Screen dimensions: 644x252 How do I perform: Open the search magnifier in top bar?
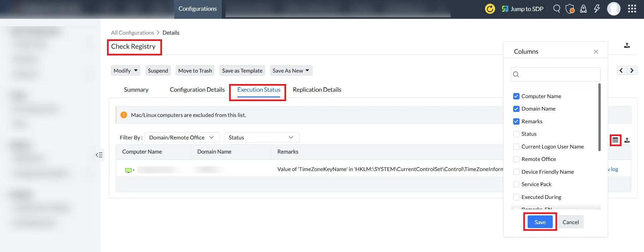pyautogui.click(x=557, y=9)
